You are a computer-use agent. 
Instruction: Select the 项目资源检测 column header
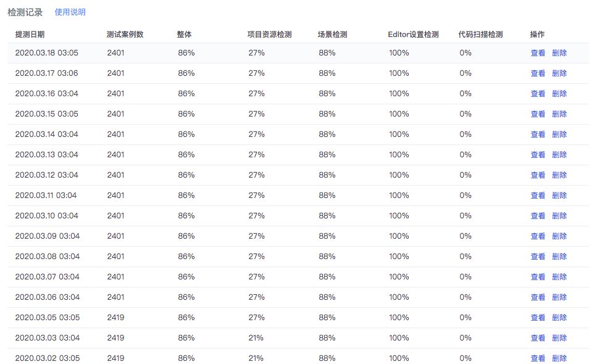[269, 34]
